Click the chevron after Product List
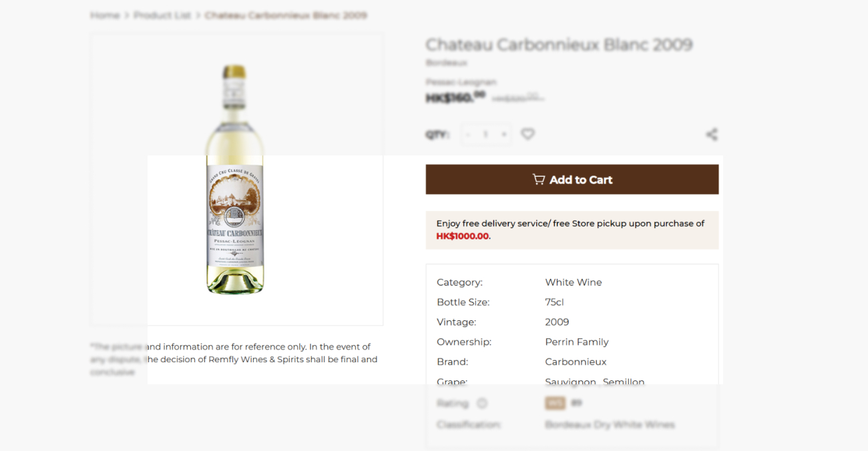The width and height of the screenshot is (868, 451). [196, 15]
